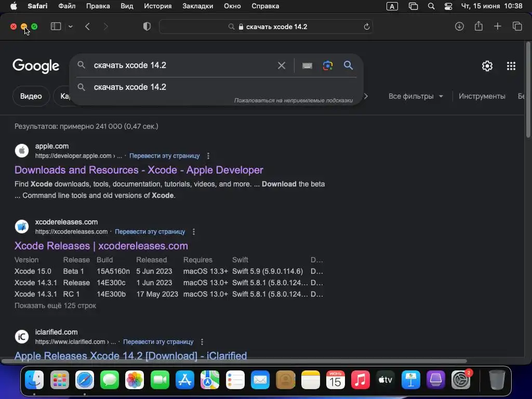The height and width of the screenshot is (399, 532).
Task: Open three-dot menu for iclarified.com result
Action: pyautogui.click(x=202, y=342)
